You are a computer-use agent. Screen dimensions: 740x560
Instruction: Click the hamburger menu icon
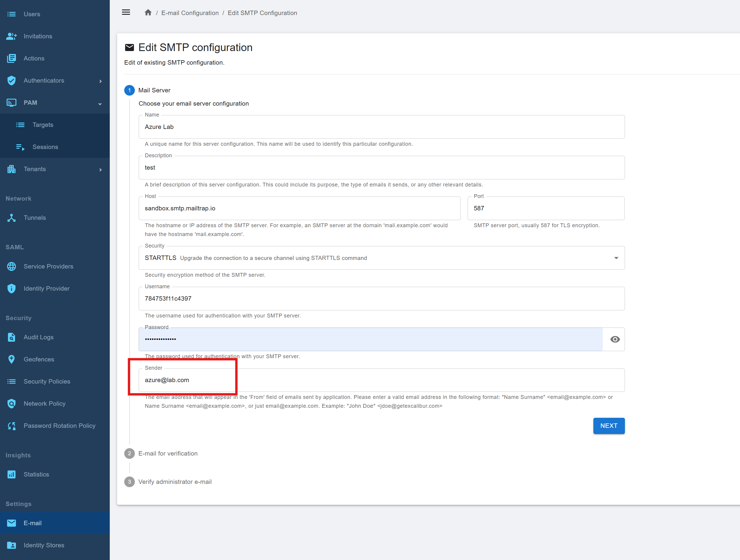pos(126,12)
